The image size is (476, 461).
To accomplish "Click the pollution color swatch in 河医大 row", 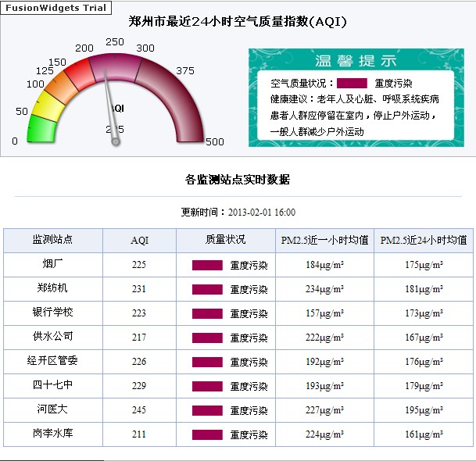I will pyautogui.click(x=207, y=411).
